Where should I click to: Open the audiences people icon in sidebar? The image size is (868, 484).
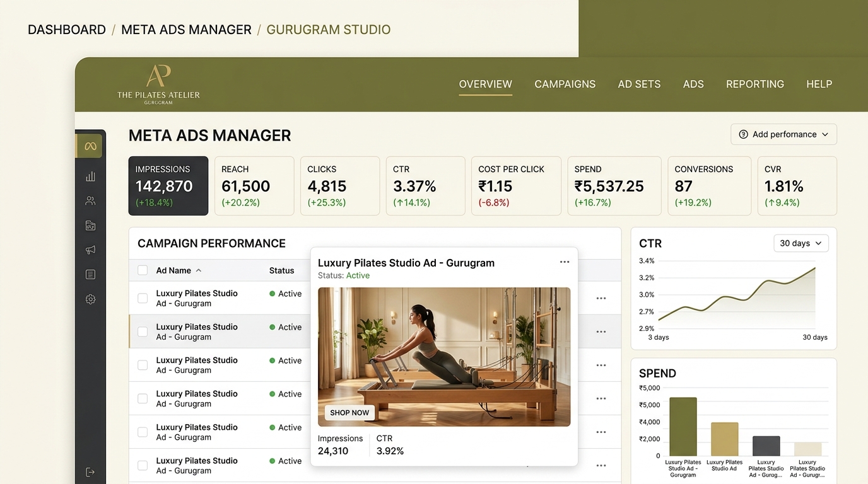pos(90,201)
